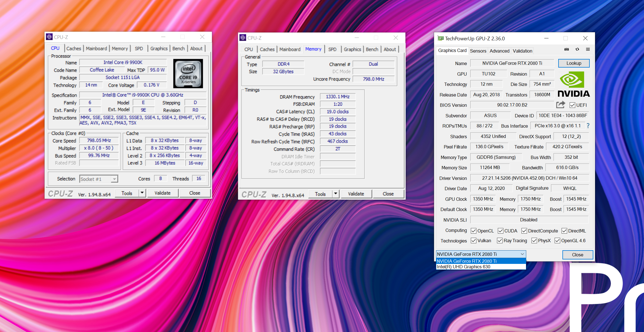This screenshot has width=644, height=332.
Task: Toggle the UEFI checkbox
Action: point(572,105)
